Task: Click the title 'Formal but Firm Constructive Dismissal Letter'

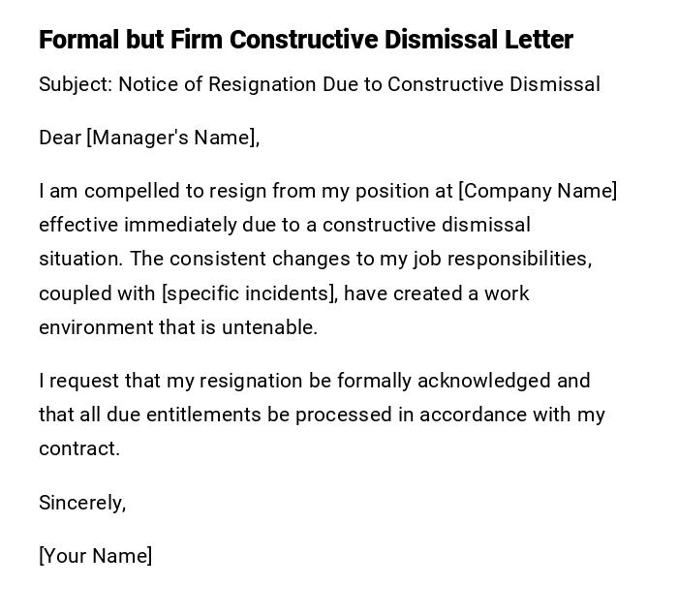Action: coord(306,40)
